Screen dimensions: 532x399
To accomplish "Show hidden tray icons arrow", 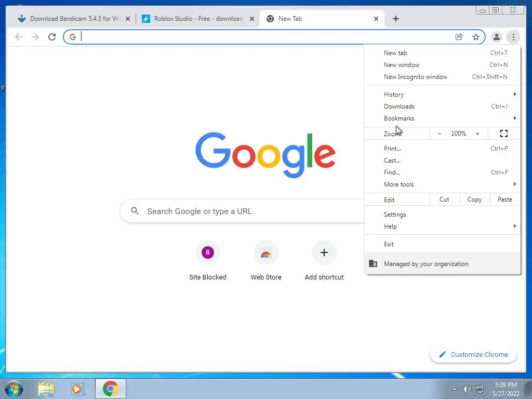I will (454, 389).
